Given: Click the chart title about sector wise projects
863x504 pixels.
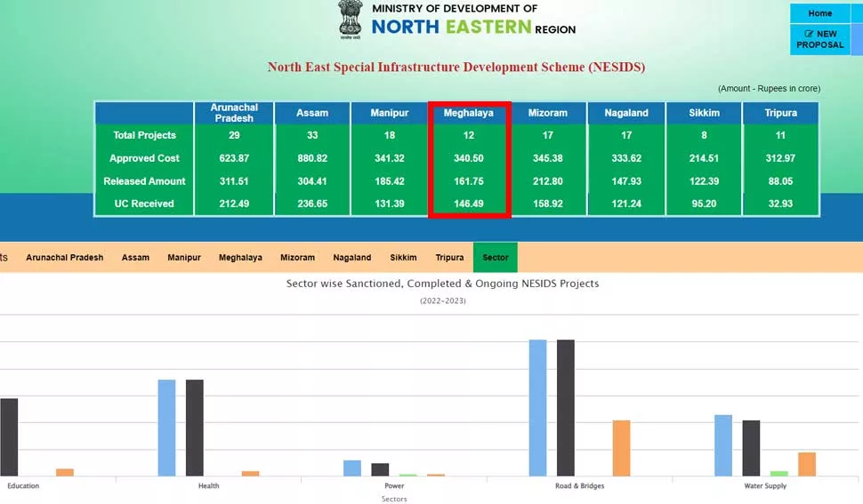Looking at the screenshot, I should (442, 284).
